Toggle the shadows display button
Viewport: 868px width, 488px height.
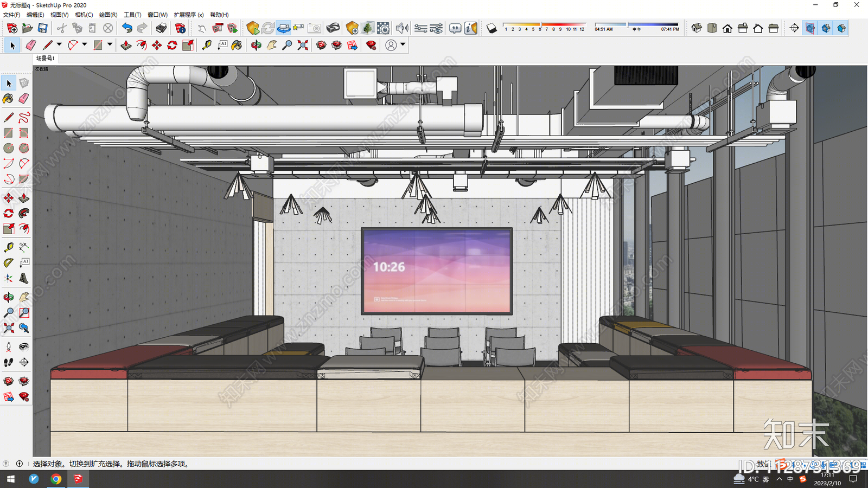(x=492, y=28)
